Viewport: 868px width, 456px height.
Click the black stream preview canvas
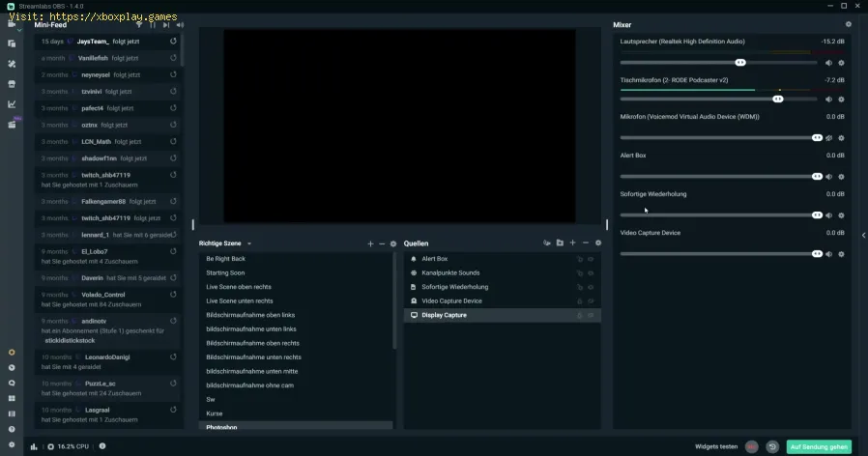pos(399,127)
